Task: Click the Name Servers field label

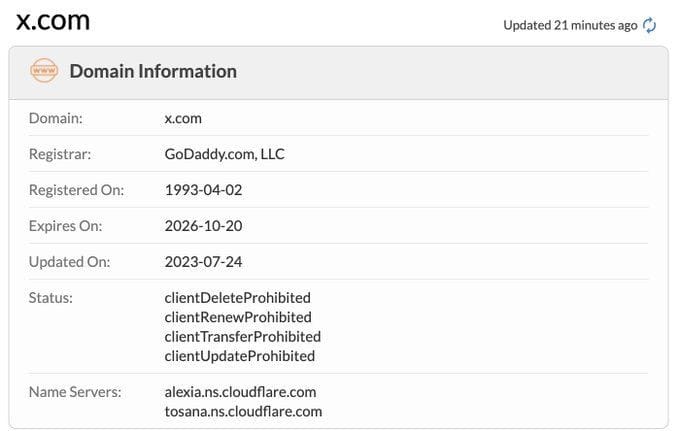Action: [75, 391]
